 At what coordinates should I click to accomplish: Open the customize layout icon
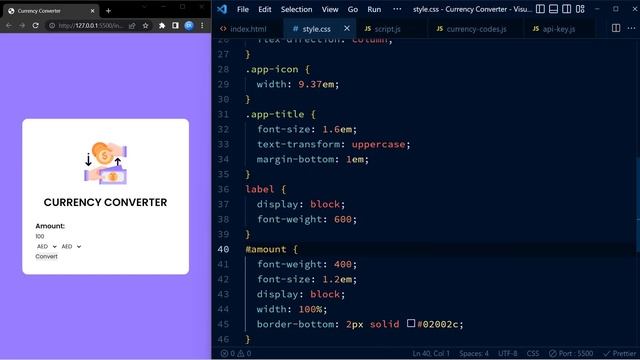point(580,9)
